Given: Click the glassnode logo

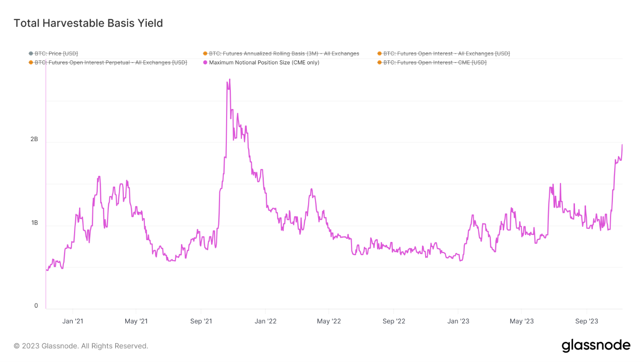Looking at the screenshot, I should [x=596, y=346].
